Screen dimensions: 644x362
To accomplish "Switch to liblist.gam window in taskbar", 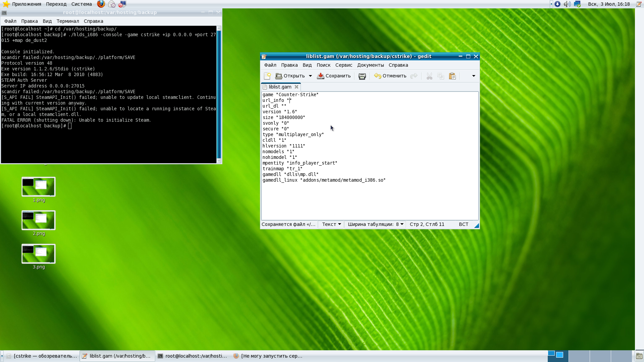I will click(x=117, y=356).
